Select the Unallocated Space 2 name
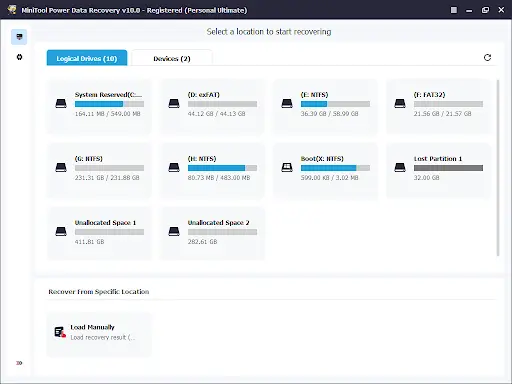This screenshot has height=384, width=512. (x=219, y=223)
